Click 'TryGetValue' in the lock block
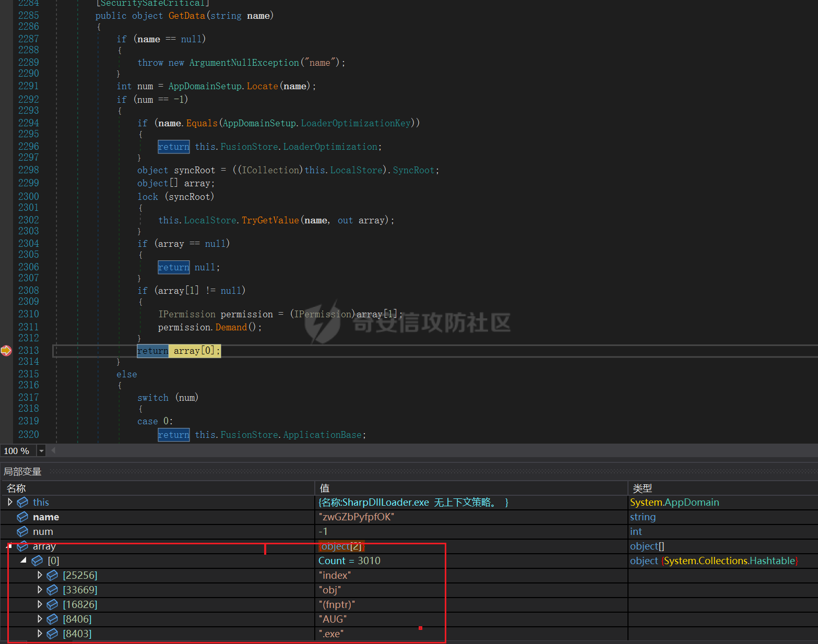 [270, 220]
